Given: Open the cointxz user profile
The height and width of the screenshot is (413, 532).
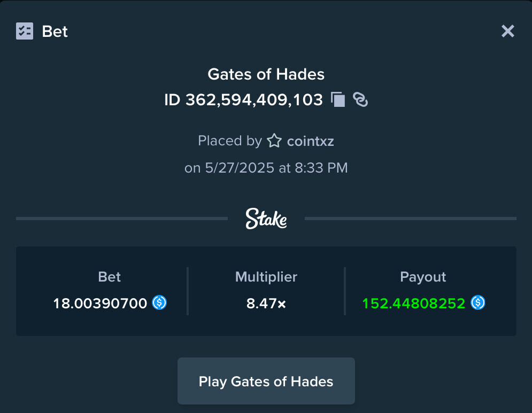Looking at the screenshot, I should point(311,141).
